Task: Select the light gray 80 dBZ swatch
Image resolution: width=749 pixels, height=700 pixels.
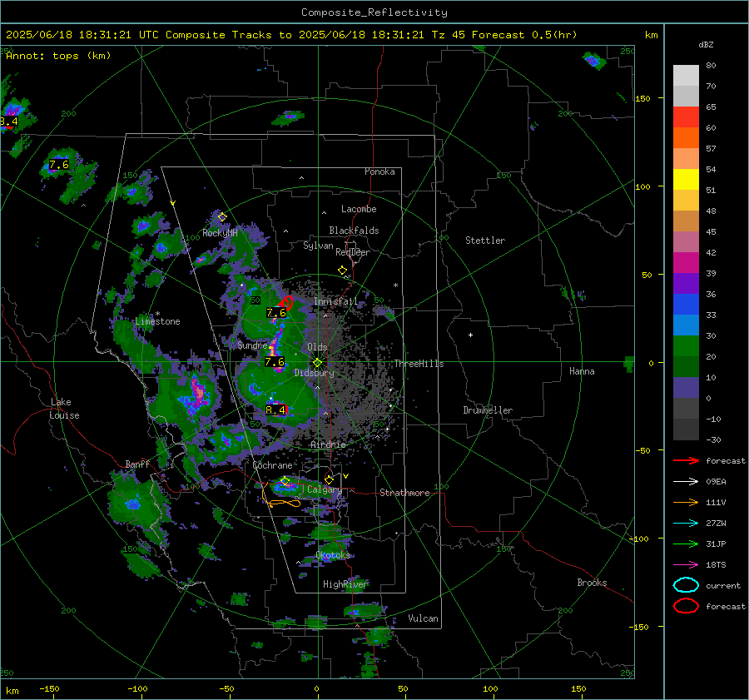Action: (x=686, y=76)
